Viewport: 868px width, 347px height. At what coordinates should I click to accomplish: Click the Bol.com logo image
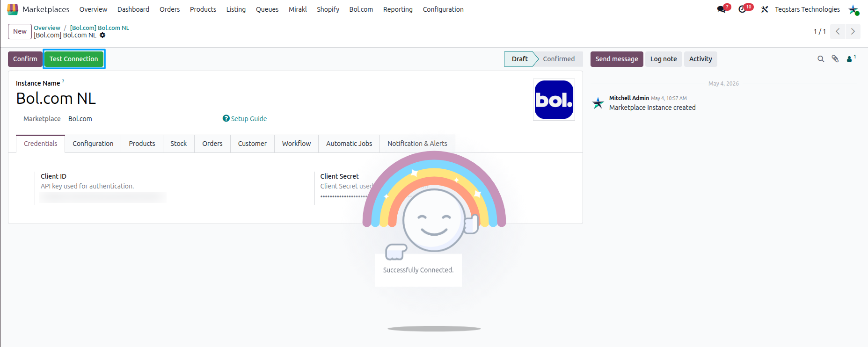pyautogui.click(x=554, y=100)
